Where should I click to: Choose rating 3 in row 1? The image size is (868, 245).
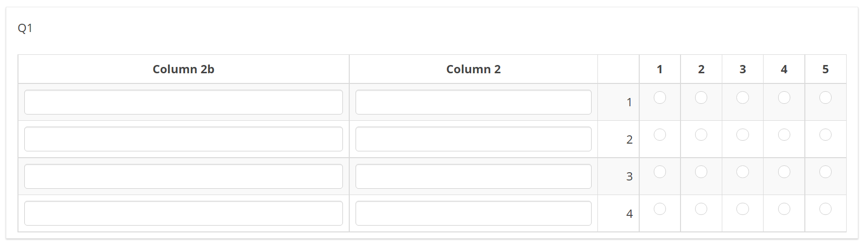point(743,98)
